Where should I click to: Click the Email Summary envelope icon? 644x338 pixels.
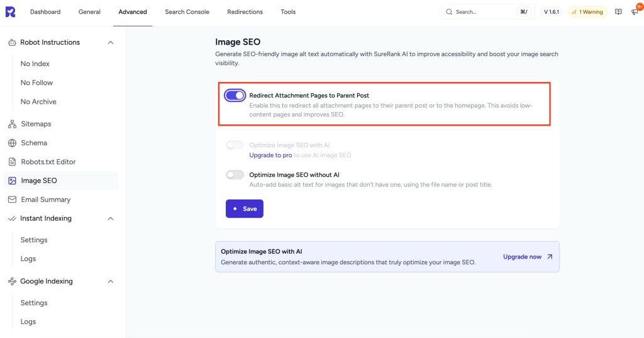point(13,200)
